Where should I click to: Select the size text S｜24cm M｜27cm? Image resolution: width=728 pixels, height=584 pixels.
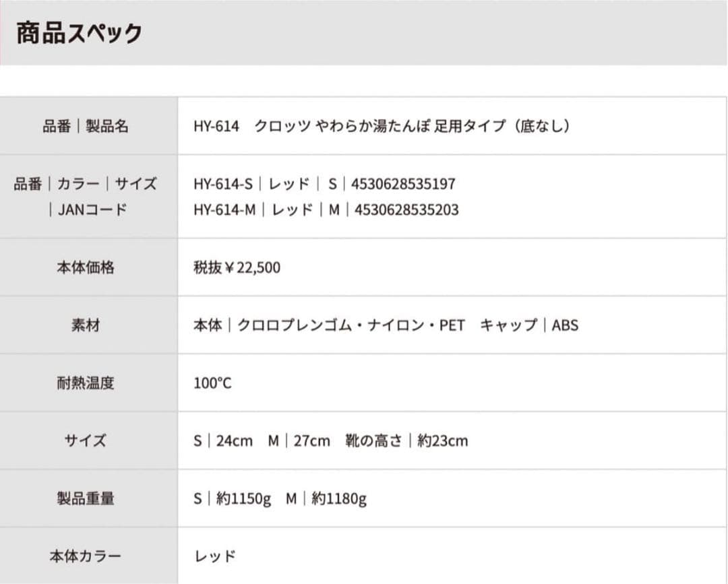point(262,441)
